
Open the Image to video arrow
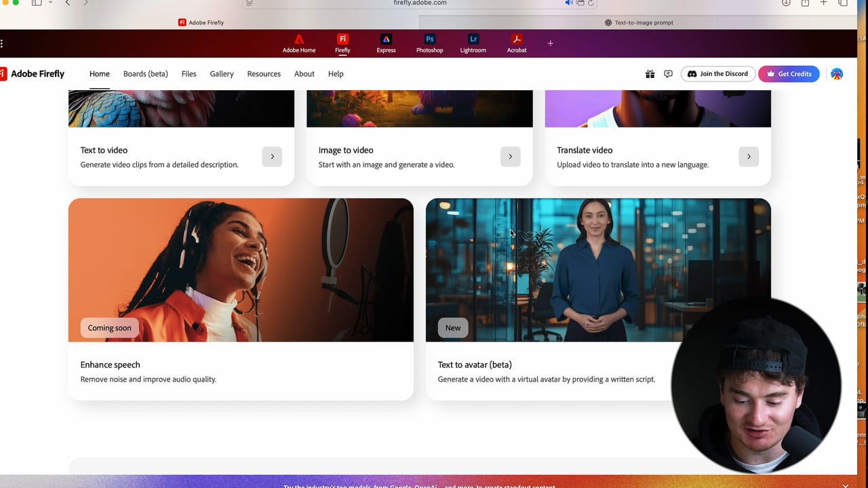[510, 157]
